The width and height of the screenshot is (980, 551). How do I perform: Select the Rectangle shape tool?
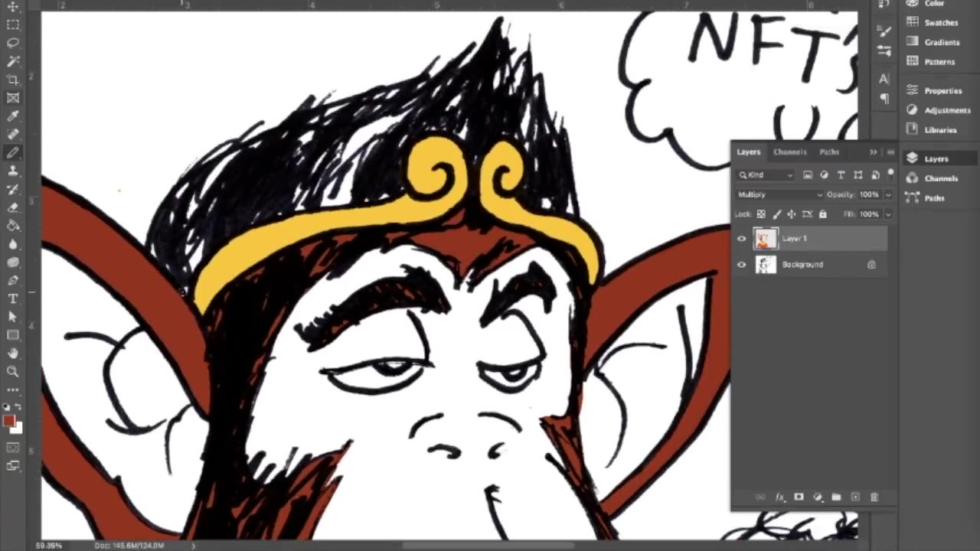coord(13,335)
